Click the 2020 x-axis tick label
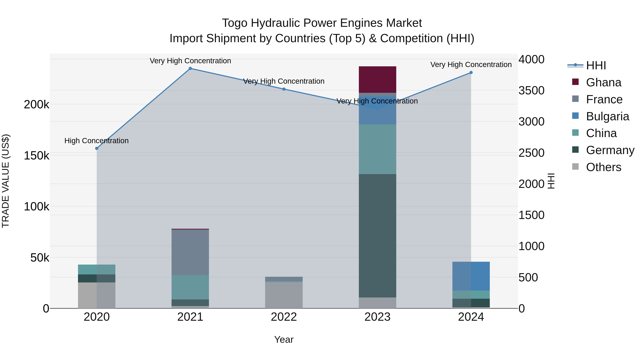Viewport: 644px width, 362px height. click(97, 317)
